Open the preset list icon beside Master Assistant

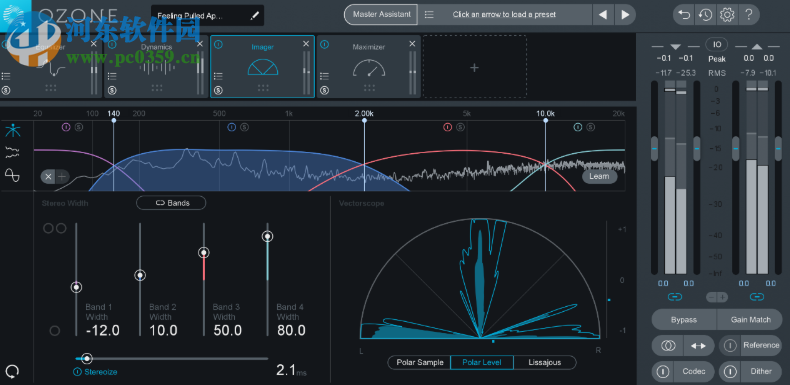pyautogui.click(x=429, y=15)
